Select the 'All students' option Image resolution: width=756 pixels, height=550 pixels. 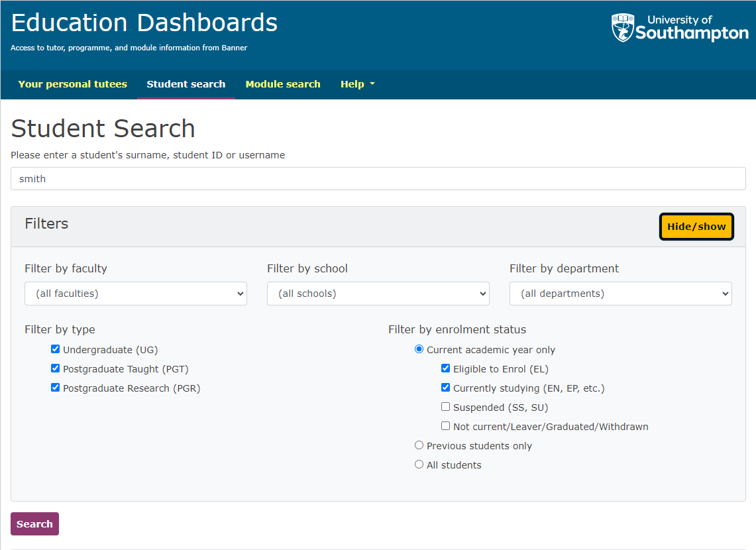pos(419,464)
